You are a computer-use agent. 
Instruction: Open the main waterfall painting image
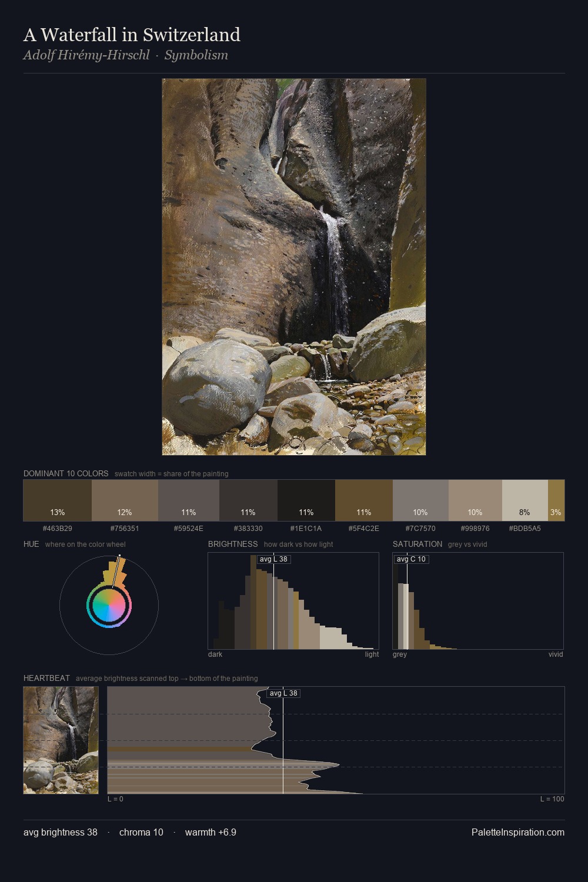point(294,267)
